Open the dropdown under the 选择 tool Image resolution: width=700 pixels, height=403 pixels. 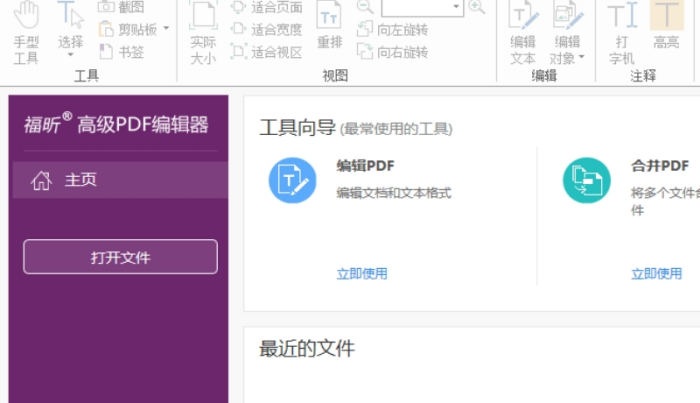coord(71,55)
